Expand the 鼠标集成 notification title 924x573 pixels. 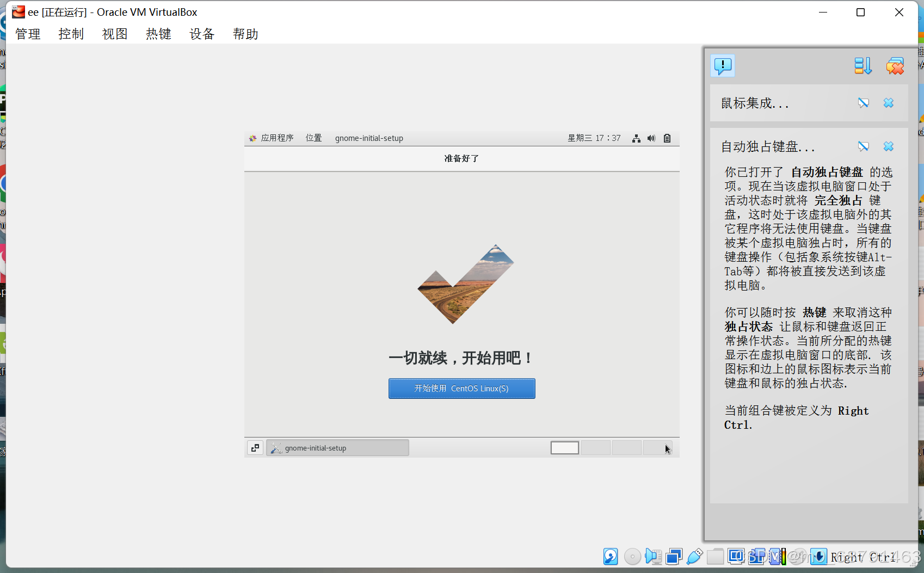(755, 103)
